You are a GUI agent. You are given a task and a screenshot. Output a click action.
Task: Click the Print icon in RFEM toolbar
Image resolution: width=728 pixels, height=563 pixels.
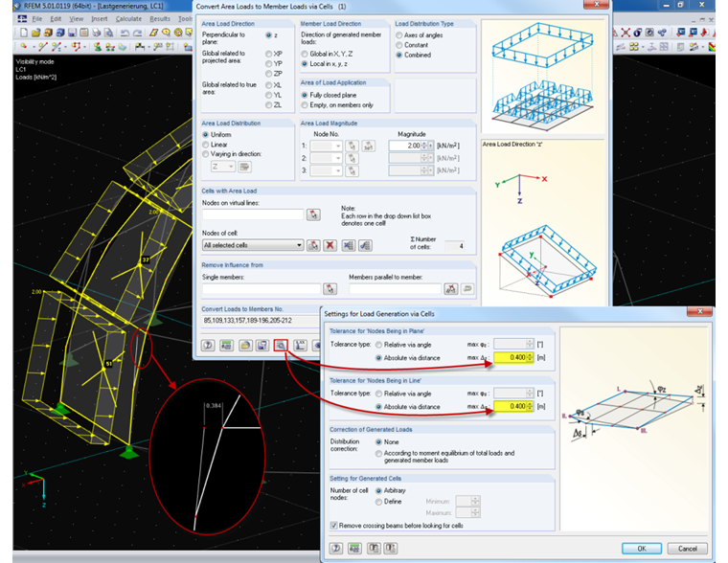click(96, 33)
